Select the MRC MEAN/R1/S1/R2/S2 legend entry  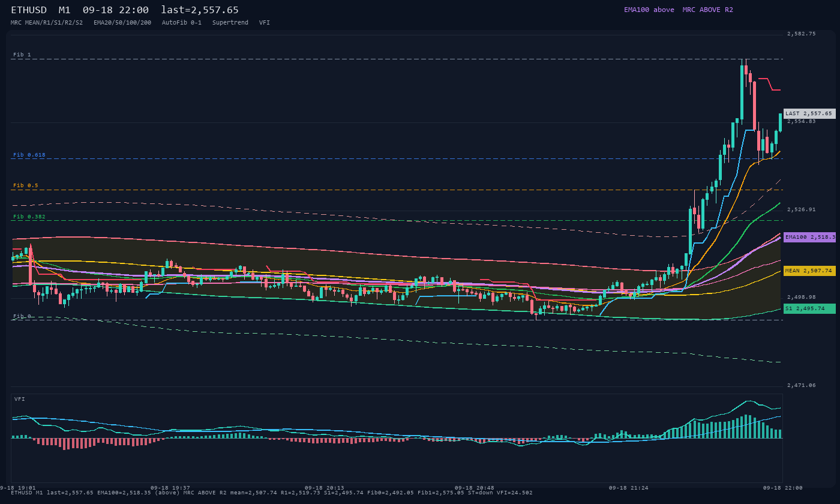47,22
